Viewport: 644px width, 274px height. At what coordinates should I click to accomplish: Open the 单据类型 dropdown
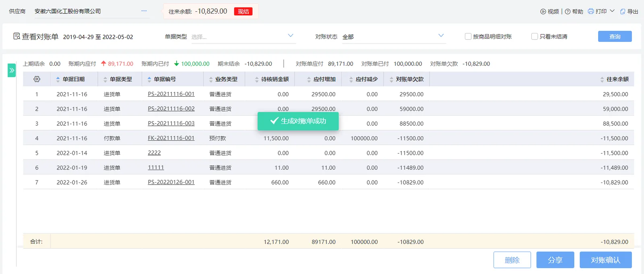(243, 37)
